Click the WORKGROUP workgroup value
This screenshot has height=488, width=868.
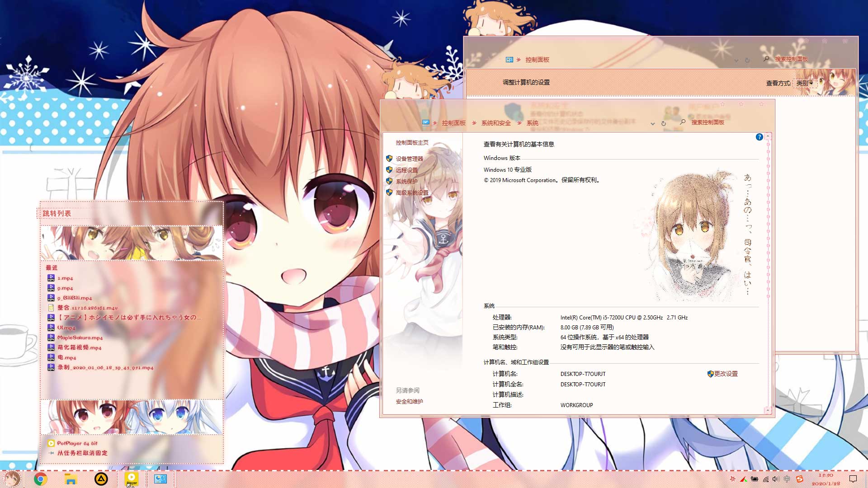[576, 405]
